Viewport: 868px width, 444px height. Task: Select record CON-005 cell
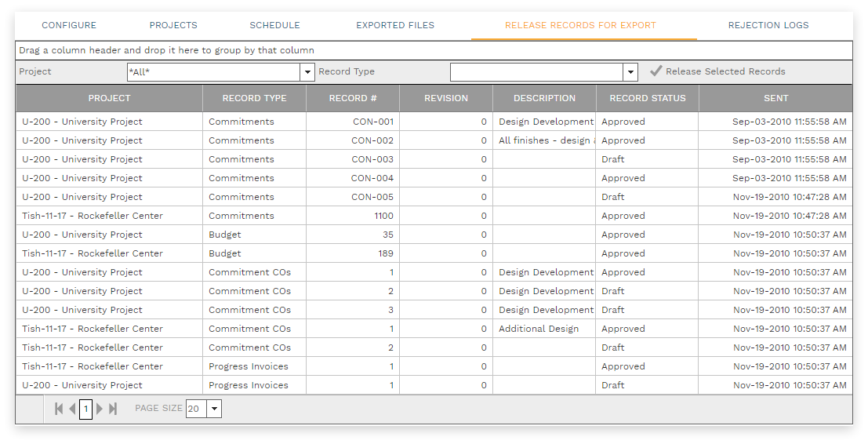[353, 197]
